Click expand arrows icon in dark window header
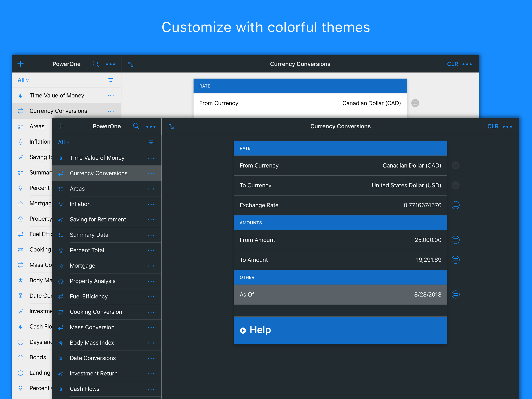532x399 pixels. 171,126
